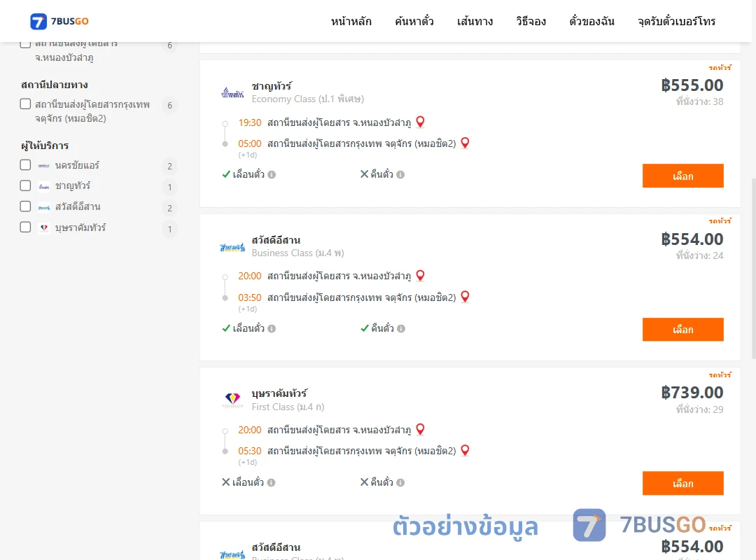This screenshot has width=756, height=560.
Task: Tick the นครชัยแอร์ operator checkbox
Action: (x=26, y=165)
